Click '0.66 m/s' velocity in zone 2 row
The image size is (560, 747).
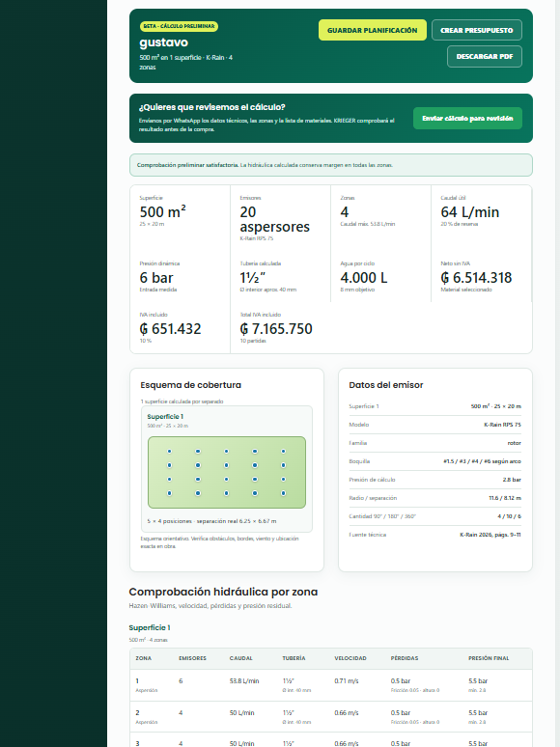347,713
